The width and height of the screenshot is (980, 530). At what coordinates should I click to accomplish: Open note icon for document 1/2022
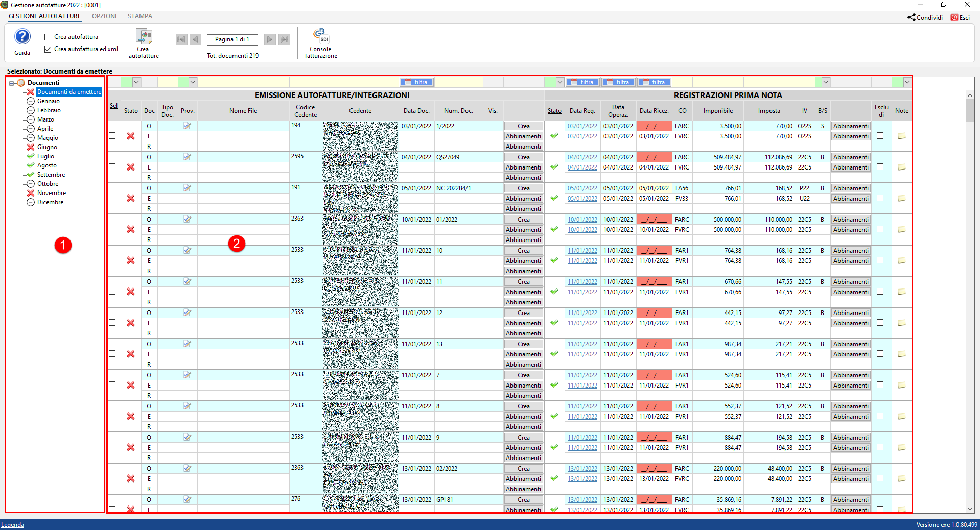[x=901, y=136]
